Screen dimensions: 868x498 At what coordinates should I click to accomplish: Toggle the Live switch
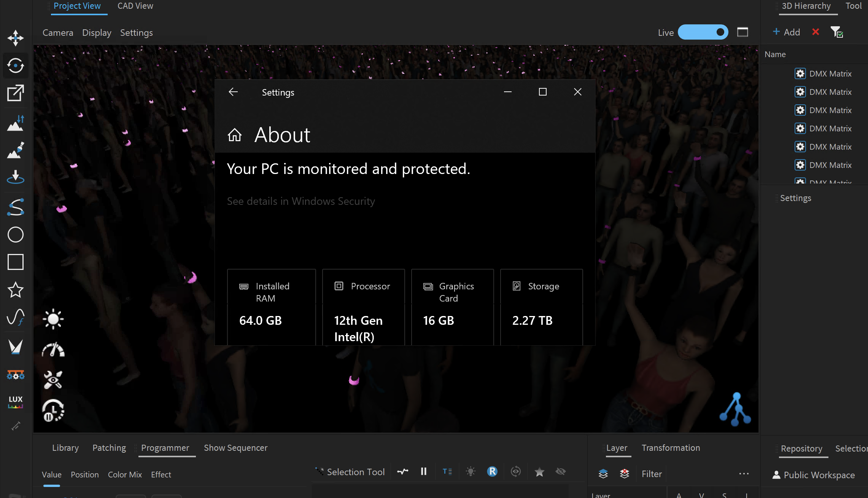pos(703,32)
